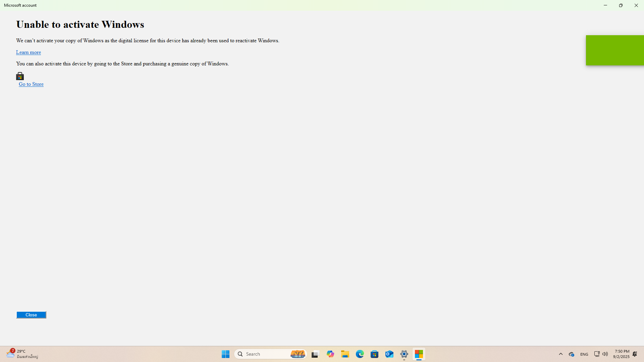644x362 pixels.
Task: Click the Microsoft account taskbar icon
Action: [419, 354]
